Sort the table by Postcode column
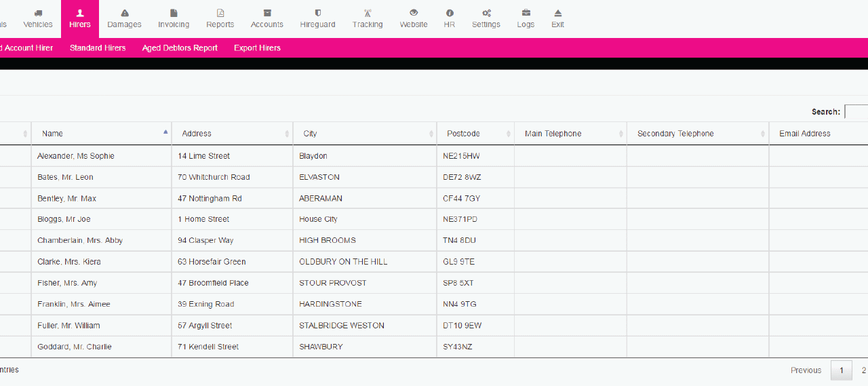Image resolution: width=868 pixels, height=386 pixels. [475, 134]
